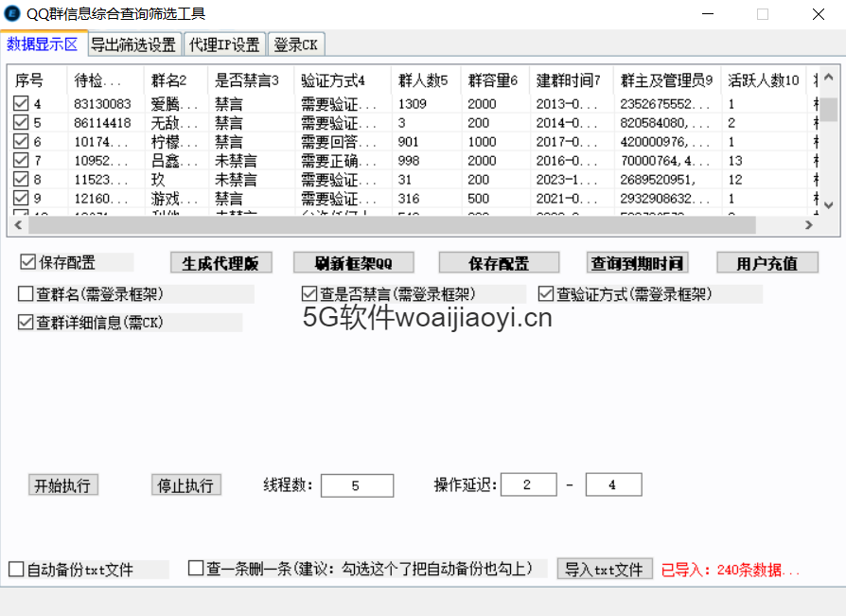Select group member count 1309

click(413, 103)
